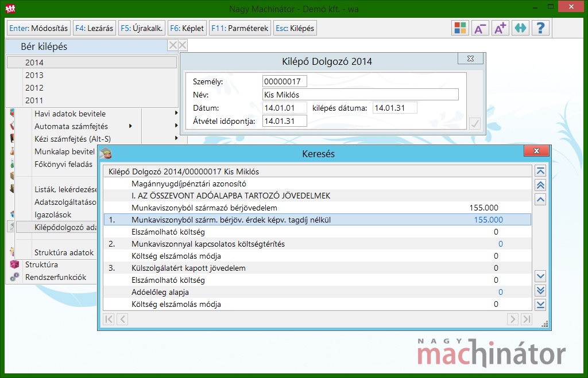Move up one row with single chevron
Image resolution: width=588 pixels, height=378 pixels.
click(x=540, y=199)
